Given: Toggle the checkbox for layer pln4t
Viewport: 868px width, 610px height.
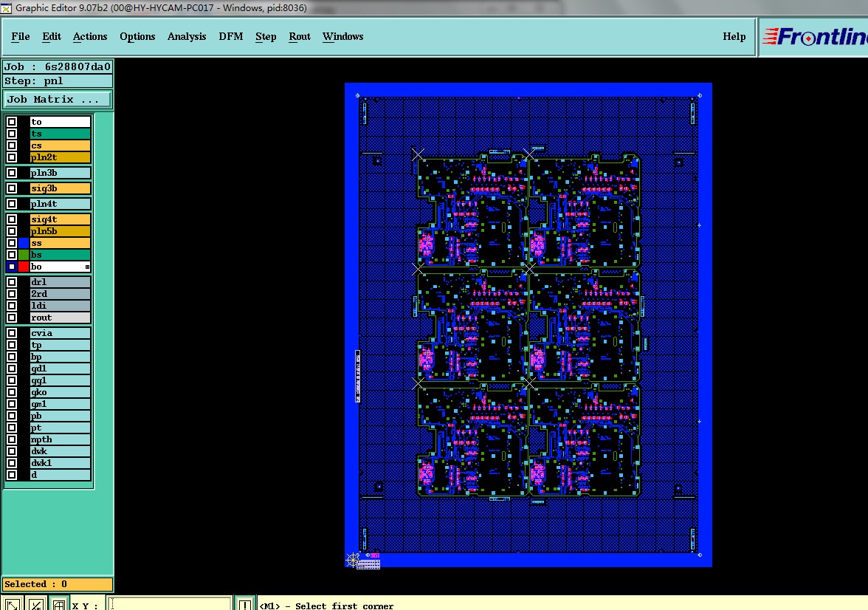Looking at the screenshot, I should [x=12, y=204].
